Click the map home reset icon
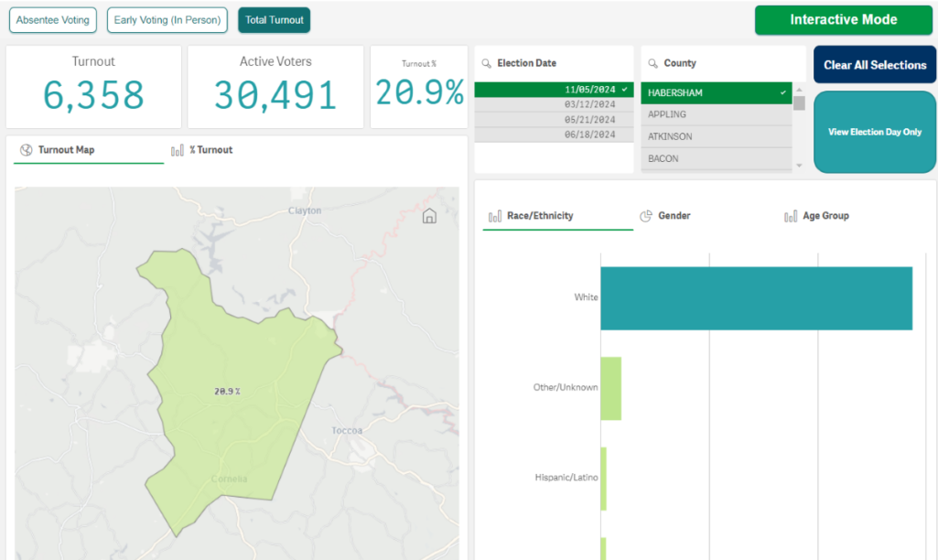Viewport: 938px width, 560px height. tap(429, 216)
